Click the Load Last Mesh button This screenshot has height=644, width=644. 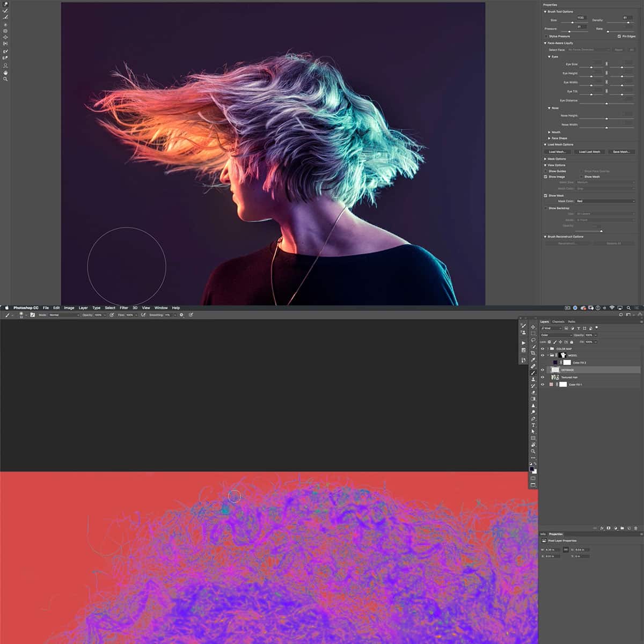pos(589,152)
